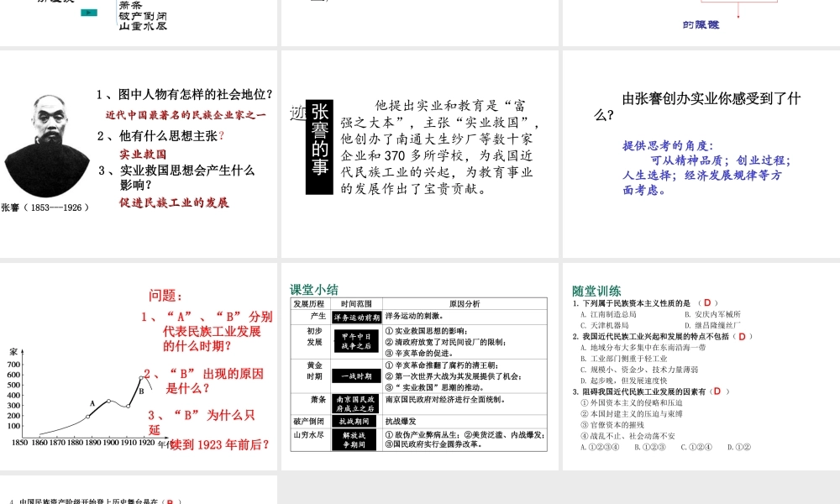Open the 课堂小结 table slide
Image resolution: width=840 pixels, height=504 pixels.
420,367
